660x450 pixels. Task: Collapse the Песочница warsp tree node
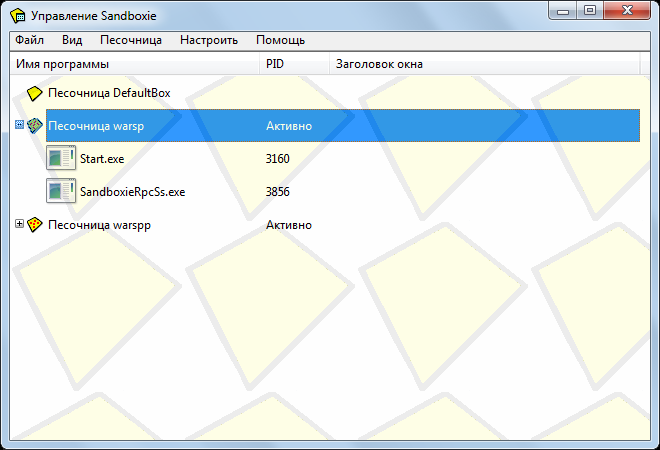click(x=19, y=125)
